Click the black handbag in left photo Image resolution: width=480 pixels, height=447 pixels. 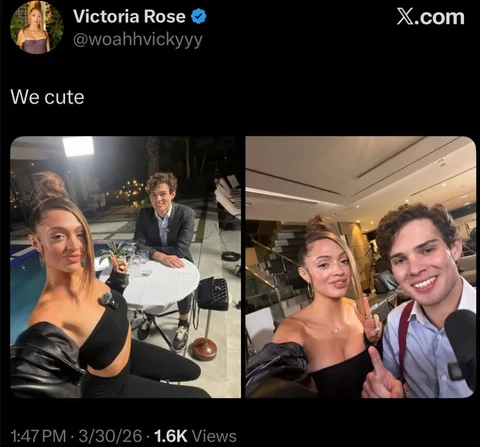(x=213, y=293)
